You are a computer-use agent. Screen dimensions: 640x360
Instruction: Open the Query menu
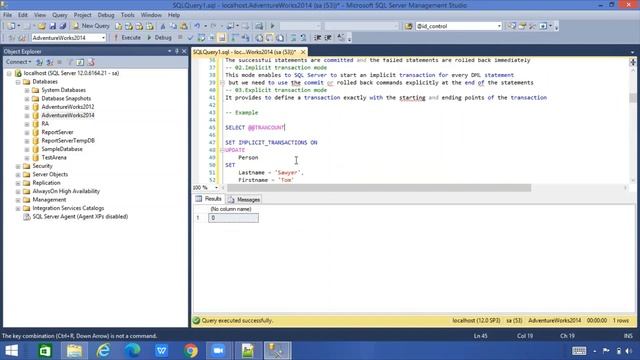pos(60,15)
